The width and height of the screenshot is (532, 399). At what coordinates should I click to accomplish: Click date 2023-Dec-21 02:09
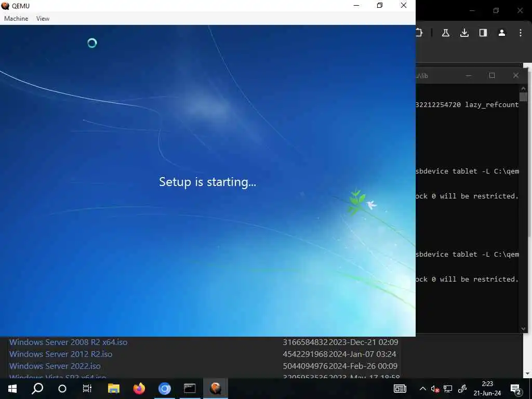(x=363, y=342)
